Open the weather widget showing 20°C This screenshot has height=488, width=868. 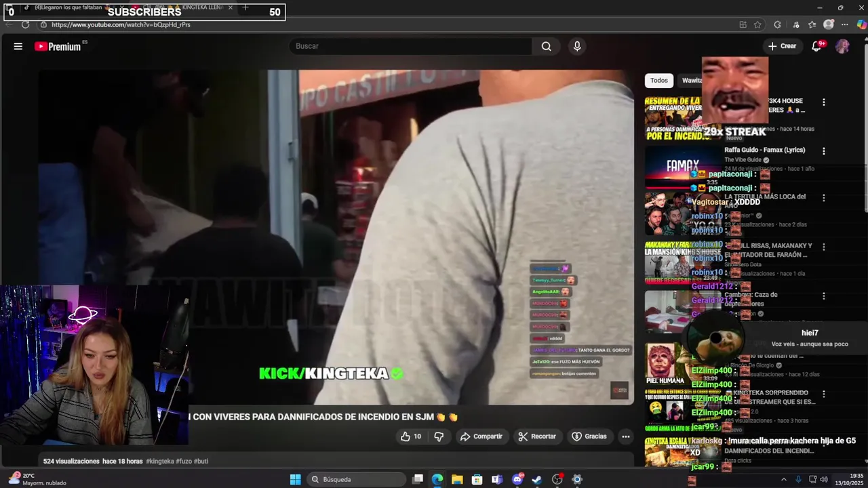click(x=37, y=479)
